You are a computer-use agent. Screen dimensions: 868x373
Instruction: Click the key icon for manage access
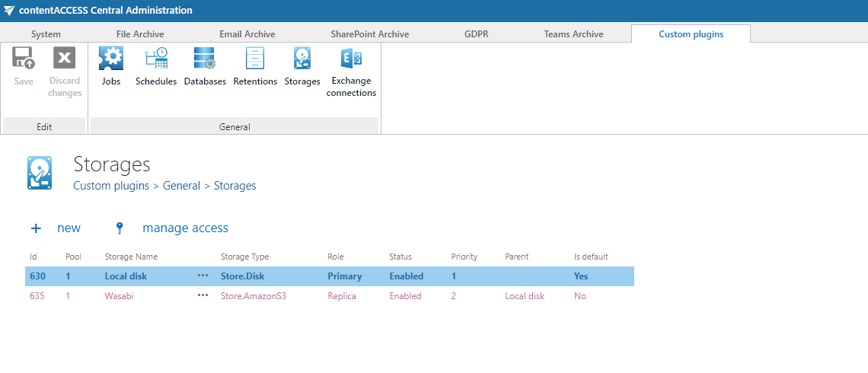pos(120,228)
